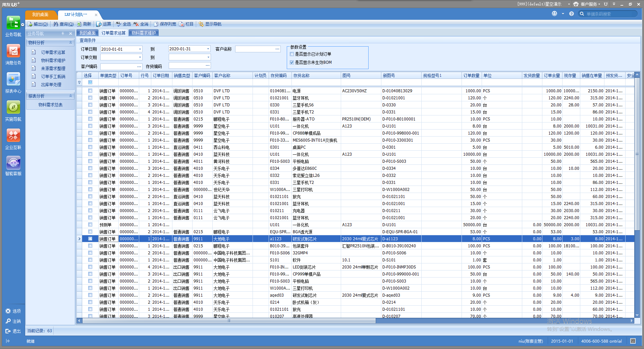The width and height of the screenshot is (644, 349).
Task: Open the 订单交期 dropdown
Action: click(x=140, y=57)
